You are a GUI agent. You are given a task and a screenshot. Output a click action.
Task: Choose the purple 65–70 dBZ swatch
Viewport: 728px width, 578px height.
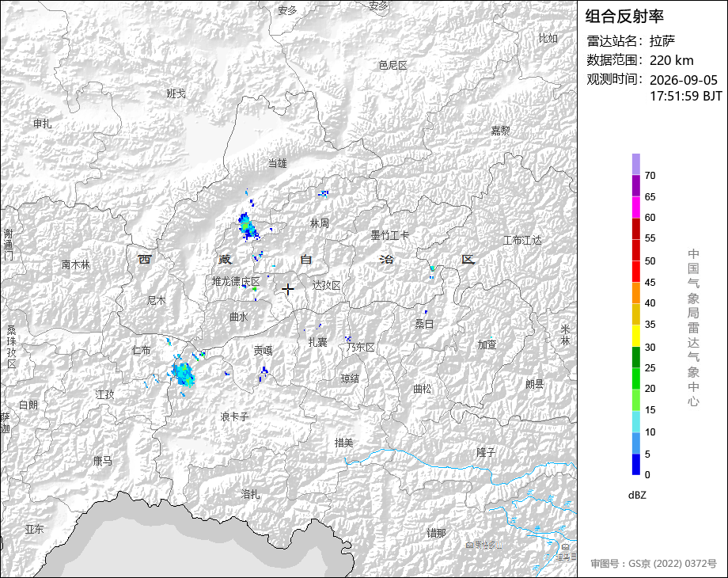[x=635, y=186]
